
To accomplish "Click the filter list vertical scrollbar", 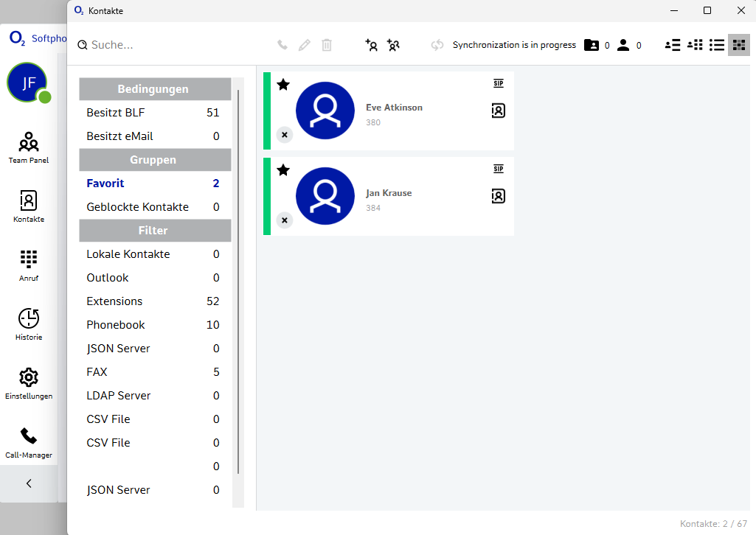I will coord(238,280).
